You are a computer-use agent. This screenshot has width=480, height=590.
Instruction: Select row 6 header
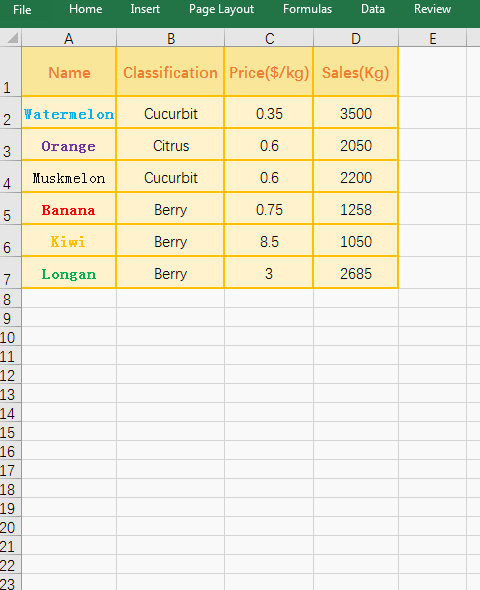(11, 240)
